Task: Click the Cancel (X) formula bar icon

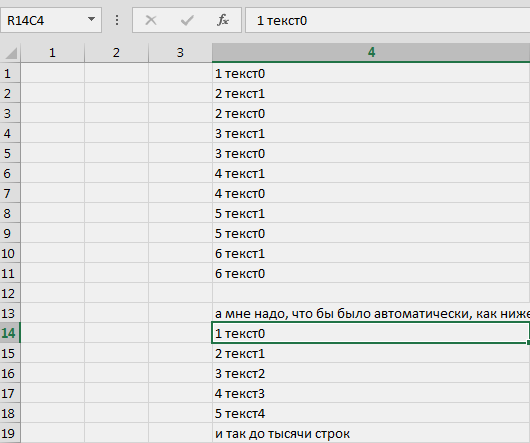Action: pos(151,20)
